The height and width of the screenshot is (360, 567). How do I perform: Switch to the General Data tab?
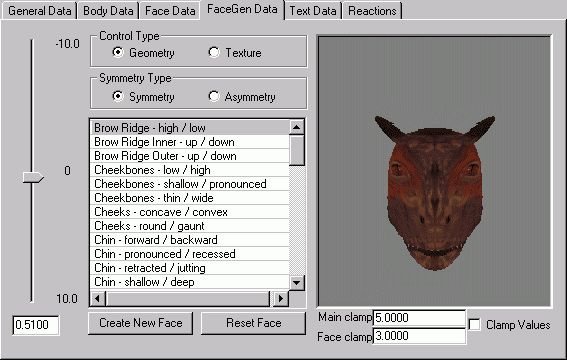pos(39,11)
